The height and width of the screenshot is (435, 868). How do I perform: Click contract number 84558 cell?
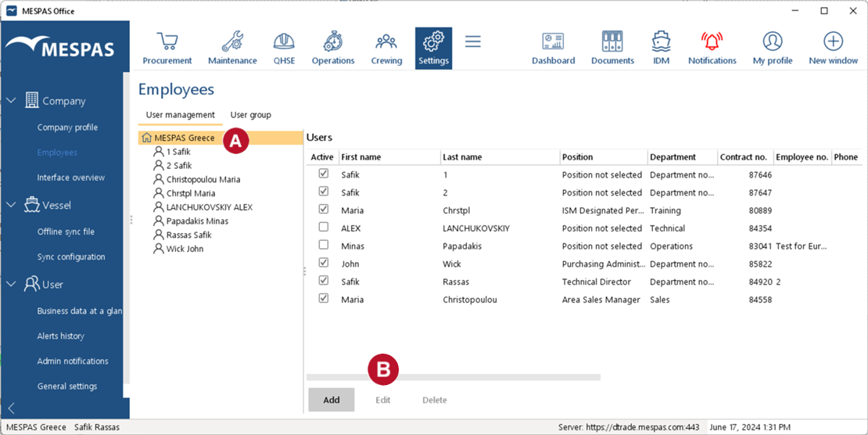[x=761, y=300]
